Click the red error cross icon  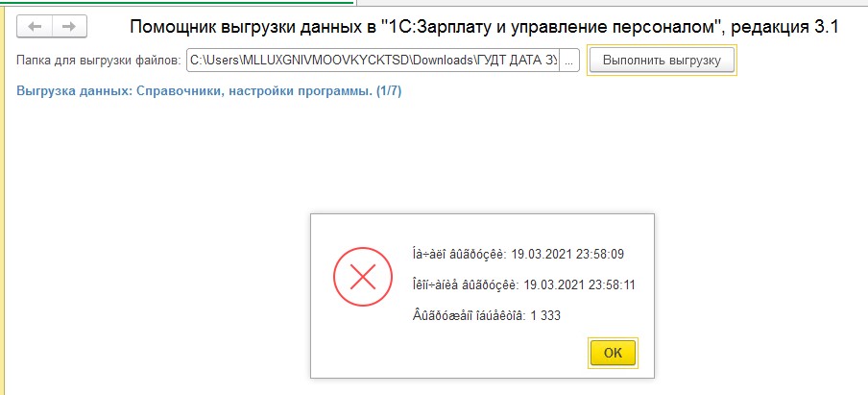click(362, 279)
